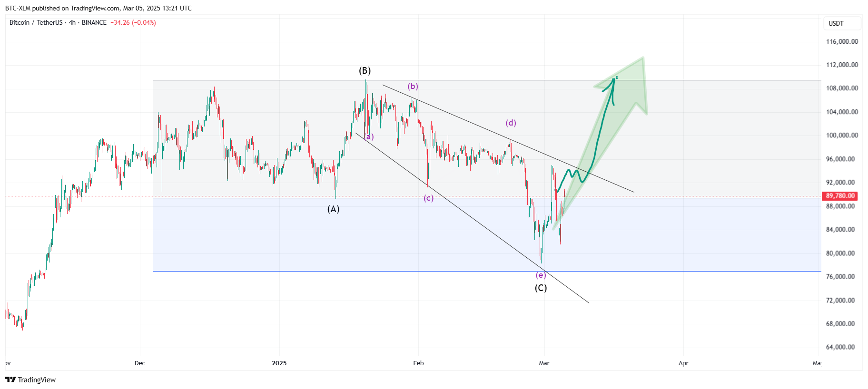This screenshot has width=868, height=389.
Task: Click the price change -34.26 (-0.04%)
Action: coord(133,22)
